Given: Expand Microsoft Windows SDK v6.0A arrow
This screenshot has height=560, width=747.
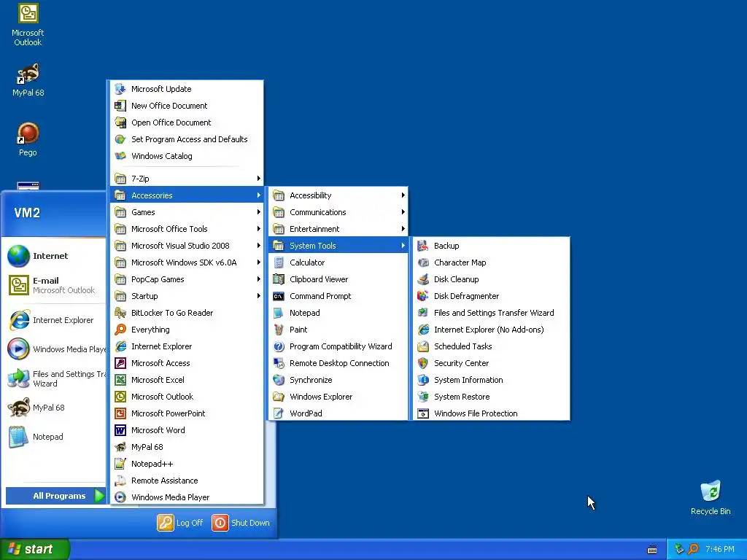Looking at the screenshot, I should tap(259, 262).
